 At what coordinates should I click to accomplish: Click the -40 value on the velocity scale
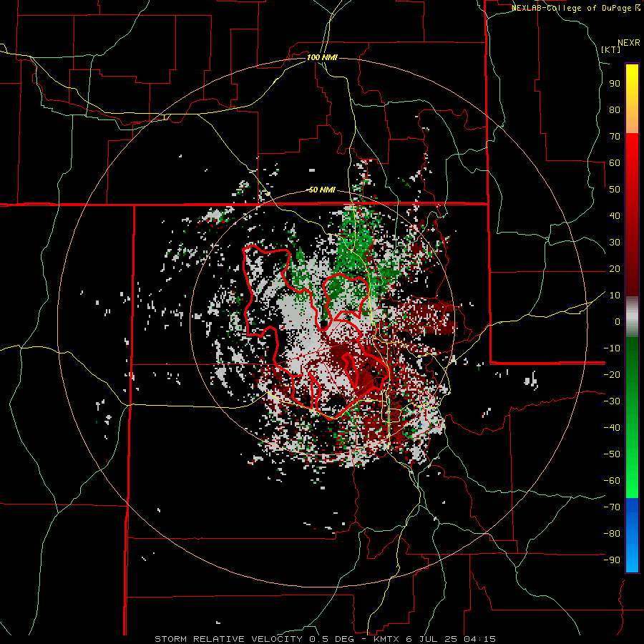pos(612,428)
